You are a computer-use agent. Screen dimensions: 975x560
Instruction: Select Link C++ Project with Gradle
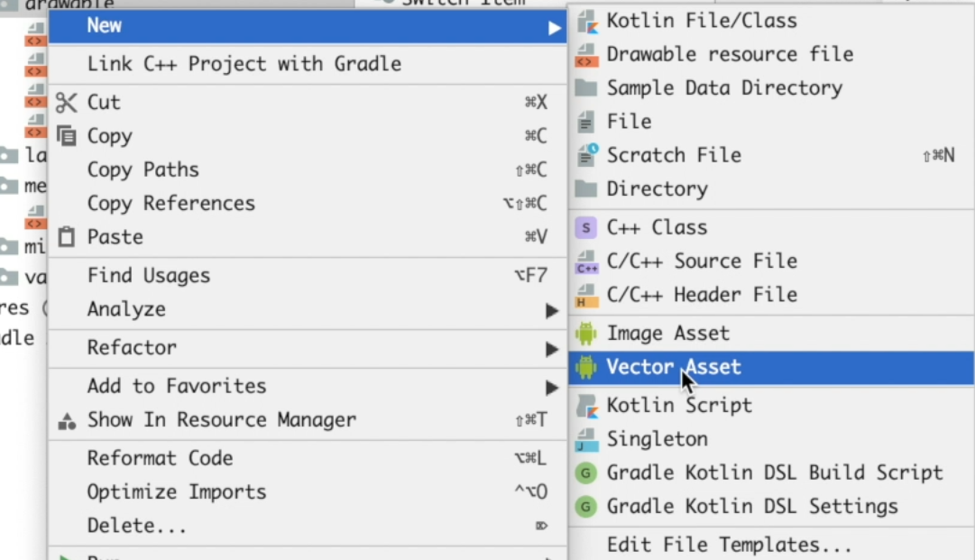pyautogui.click(x=244, y=64)
